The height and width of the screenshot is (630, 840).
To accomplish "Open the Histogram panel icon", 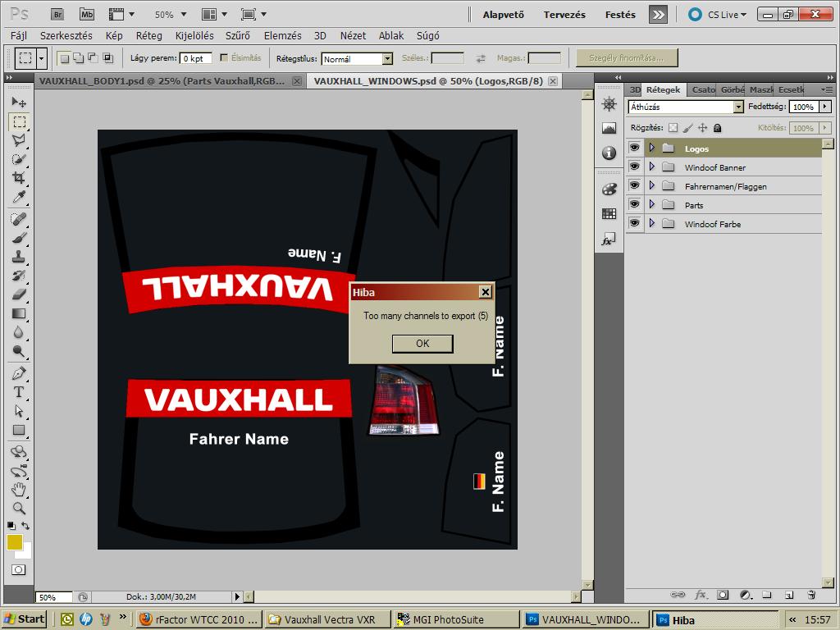I will pyautogui.click(x=609, y=127).
